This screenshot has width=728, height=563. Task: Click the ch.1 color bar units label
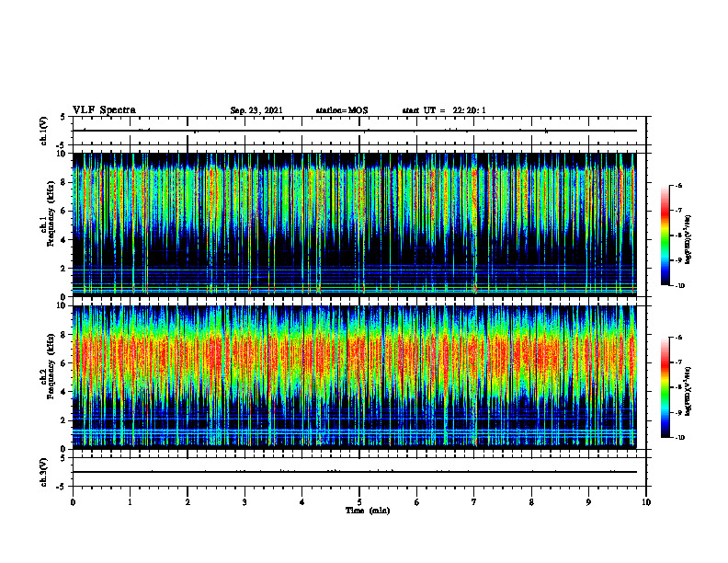click(x=688, y=239)
